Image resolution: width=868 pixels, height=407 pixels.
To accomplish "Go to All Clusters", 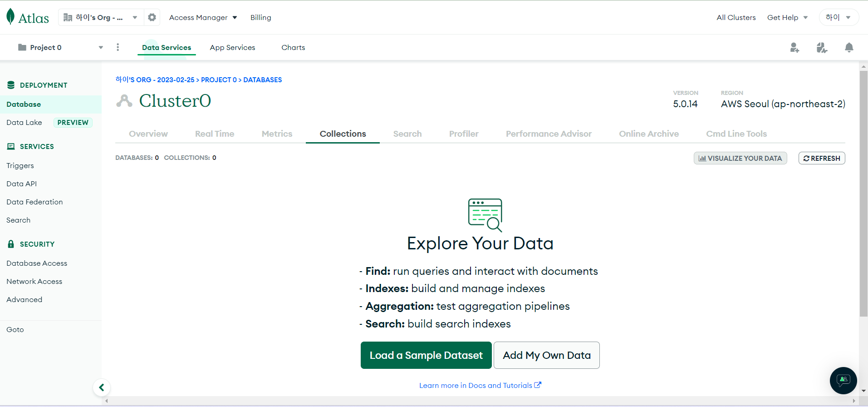I will point(736,17).
